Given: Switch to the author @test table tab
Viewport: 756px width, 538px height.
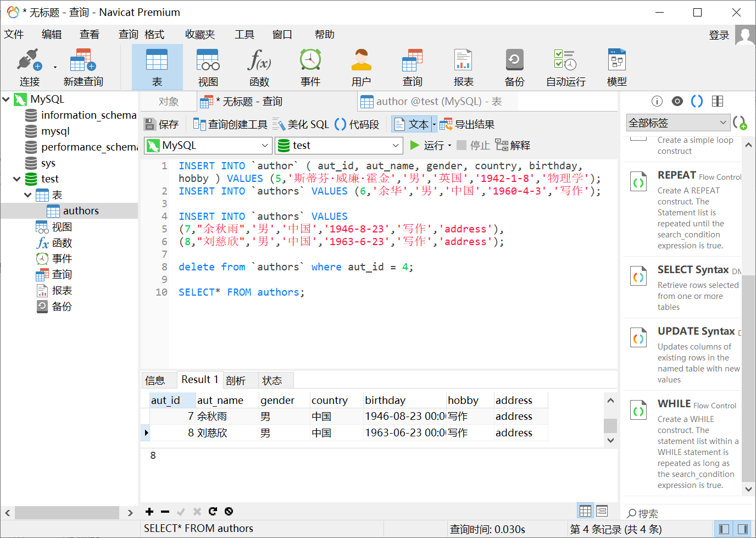Looking at the screenshot, I should click(438, 102).
